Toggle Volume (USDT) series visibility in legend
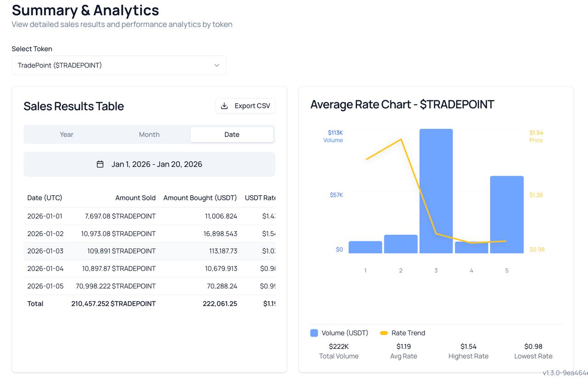This screenshot has width=588, height=379. coord(339,333)
